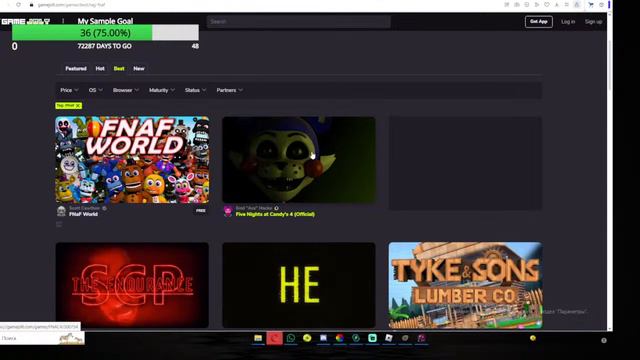The width and height of the screenshot is (640, 360).
Task: Expand the Maturity filter dropdown
Action: coord(162,90)
